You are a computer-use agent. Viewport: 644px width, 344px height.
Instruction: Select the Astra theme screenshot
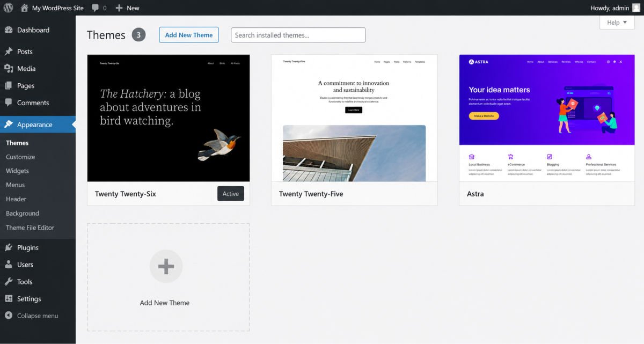(547, 118)
